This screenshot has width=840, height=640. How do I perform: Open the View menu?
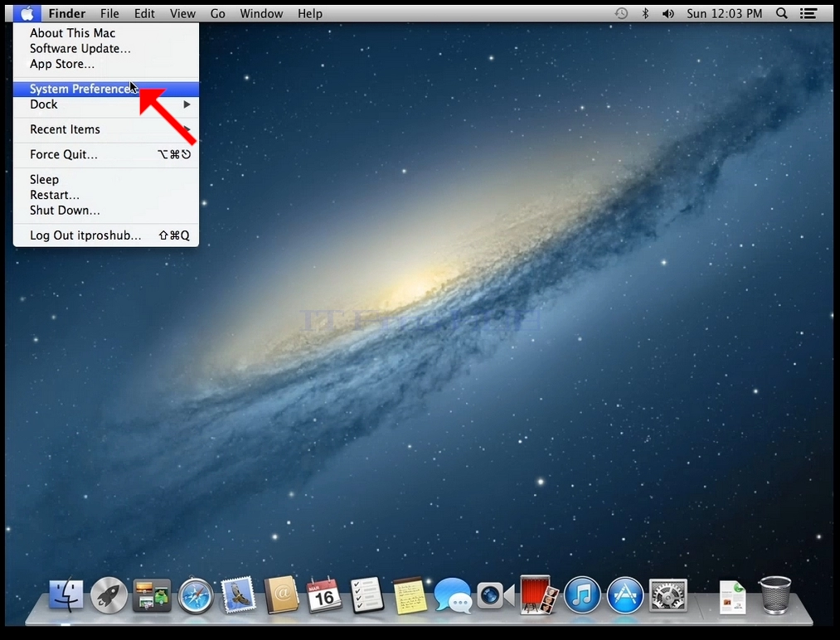click(x=182, y=13)
